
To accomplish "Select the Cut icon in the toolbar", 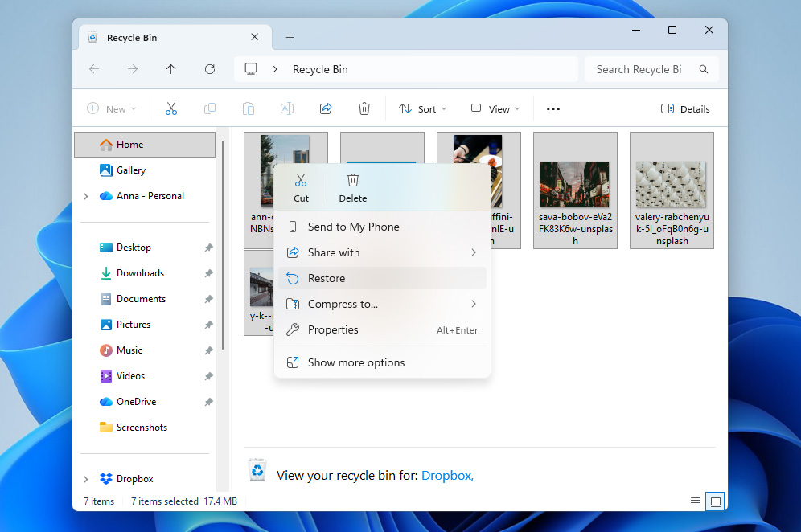I will [171, 108].
